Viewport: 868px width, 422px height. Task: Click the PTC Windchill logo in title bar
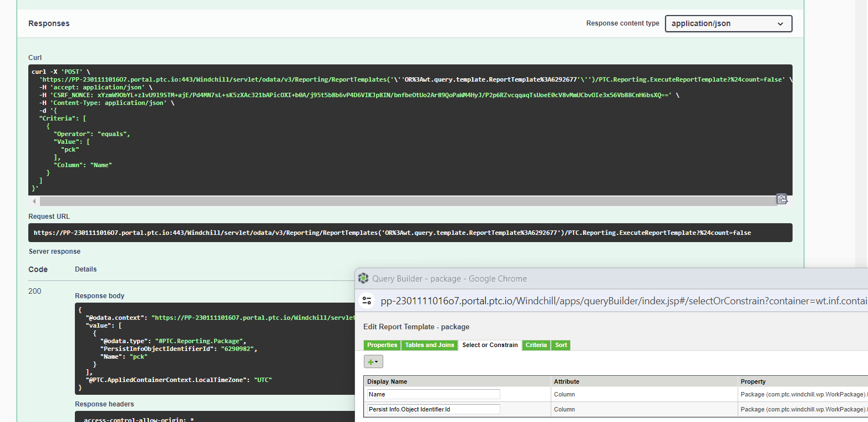[x=363, y=278]
